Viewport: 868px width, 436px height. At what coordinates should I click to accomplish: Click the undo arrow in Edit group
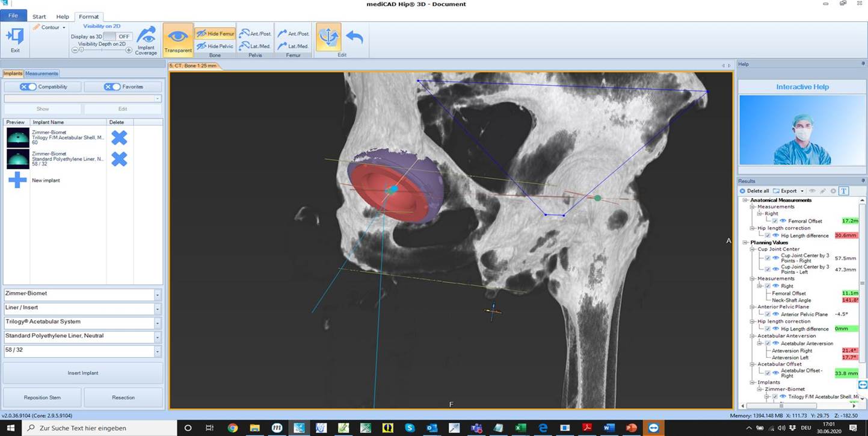(x=354, y=37)
